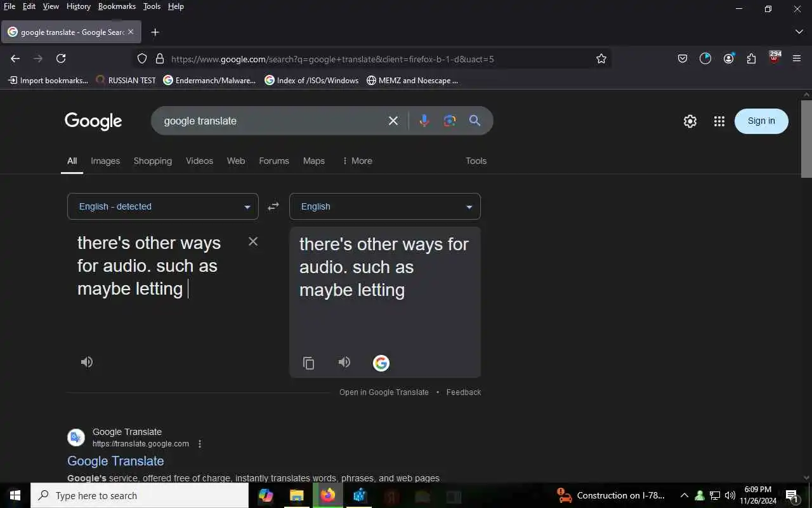
Task: Send translation Feedback
Action: tap(464, 392)
